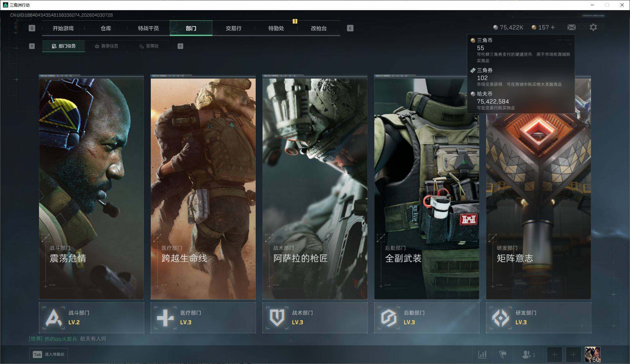630x364 pixels.
Task: Click the R&D department diamond icon
Action: click(x=501, y=318)
